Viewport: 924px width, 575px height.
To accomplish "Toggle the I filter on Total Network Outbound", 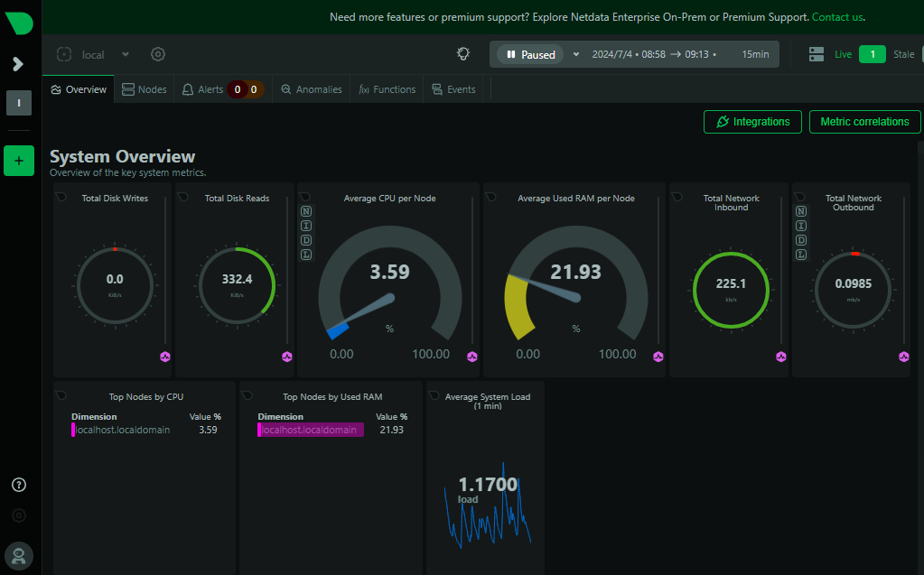I will point(801,226).
